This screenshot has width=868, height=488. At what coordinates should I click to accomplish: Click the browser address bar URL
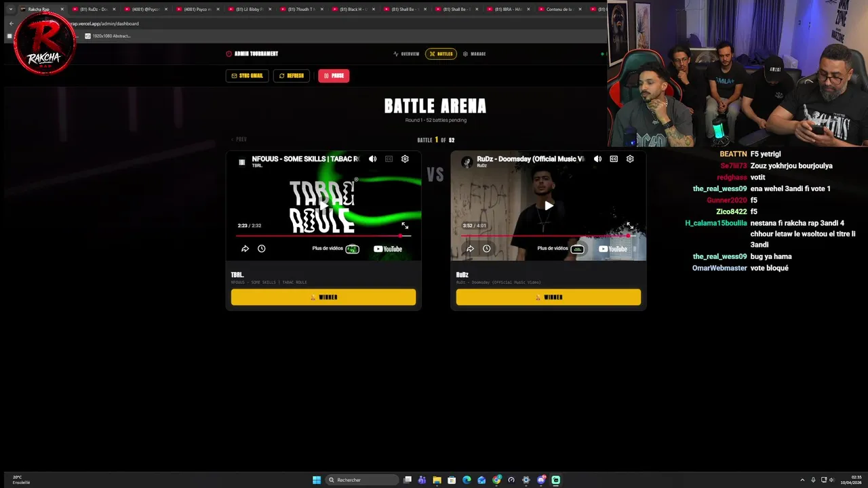[105, 24]
